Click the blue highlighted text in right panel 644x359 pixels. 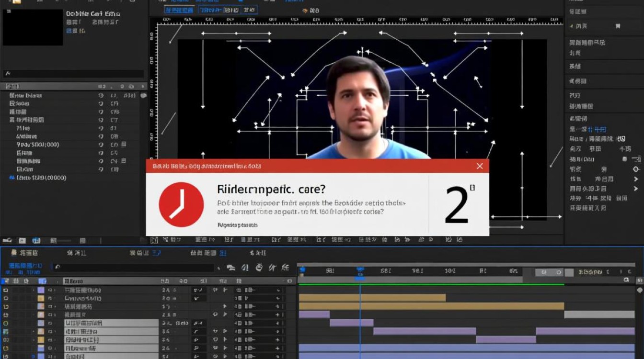pos(597,129)
